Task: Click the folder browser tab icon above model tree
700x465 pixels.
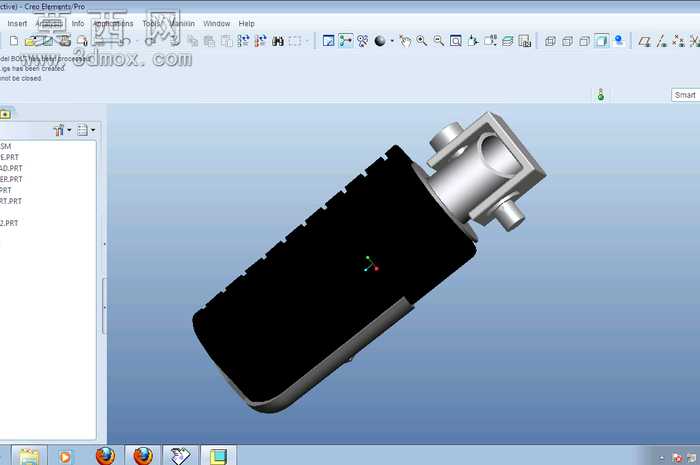Action: 6,114
